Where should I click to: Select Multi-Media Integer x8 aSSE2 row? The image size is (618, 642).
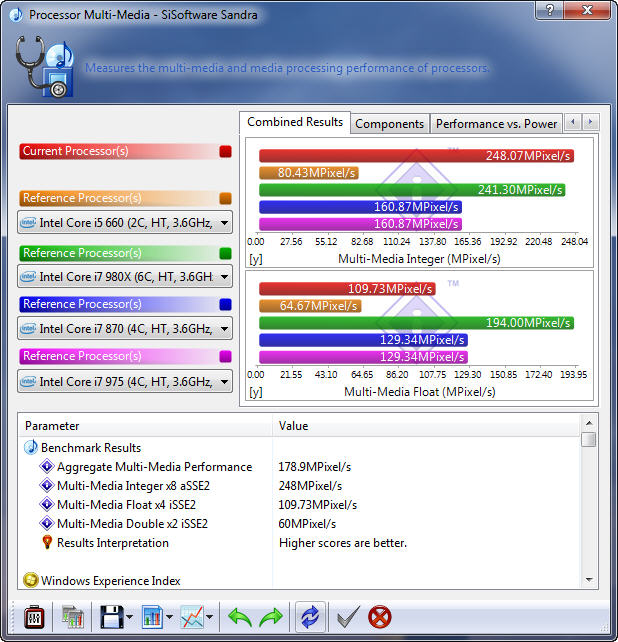(133, 486)
